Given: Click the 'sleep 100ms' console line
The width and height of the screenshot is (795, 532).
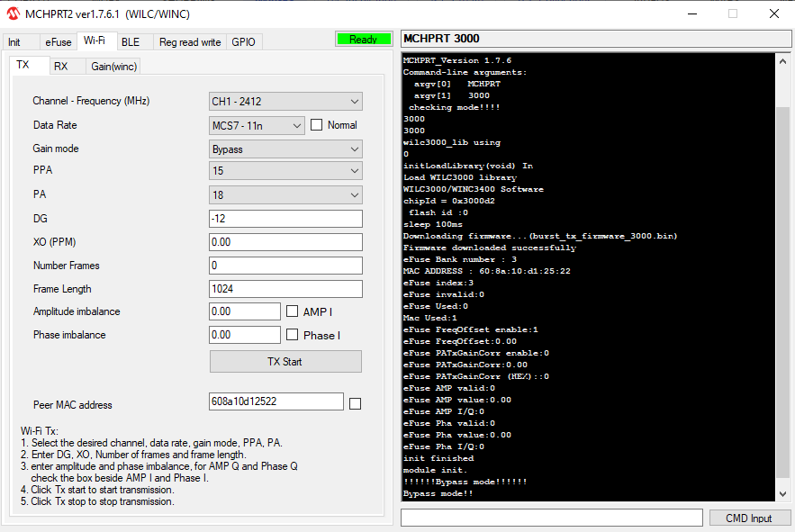Looking at the screenshot, I should point(432,224).
